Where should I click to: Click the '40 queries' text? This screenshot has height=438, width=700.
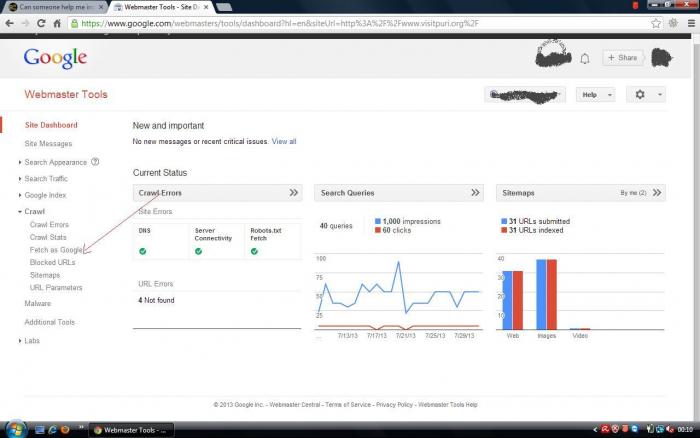coord(336,226)
